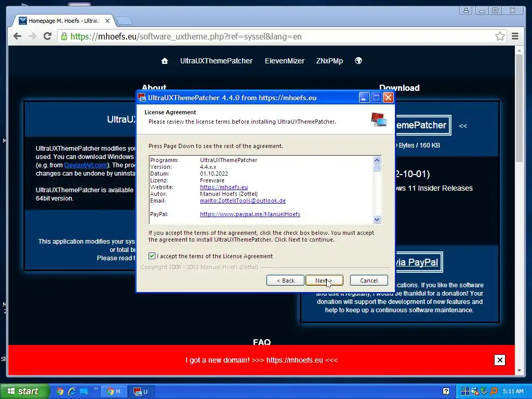This screenshot has width=532, height=399.
Task: Click the license text scrollbar thumb
Action: [377, 168]
